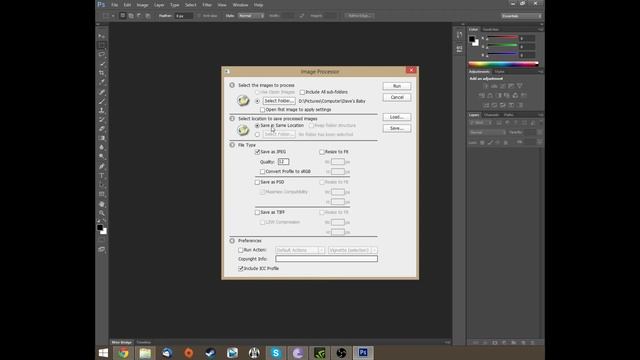Image resolution: width=640 pixels, height=360 pixels.
Task: Select the Blur tool
Action: [102, 147]
